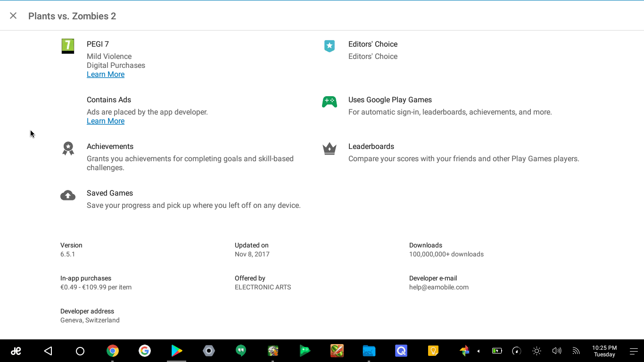
Task: Open brightness settings in system tray
Action: pyautogui.click(x=537, y=351)
